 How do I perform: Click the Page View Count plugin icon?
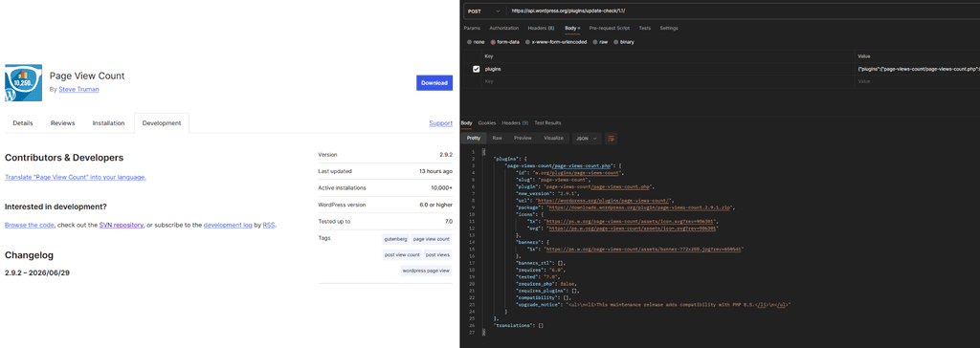[24, 82]
